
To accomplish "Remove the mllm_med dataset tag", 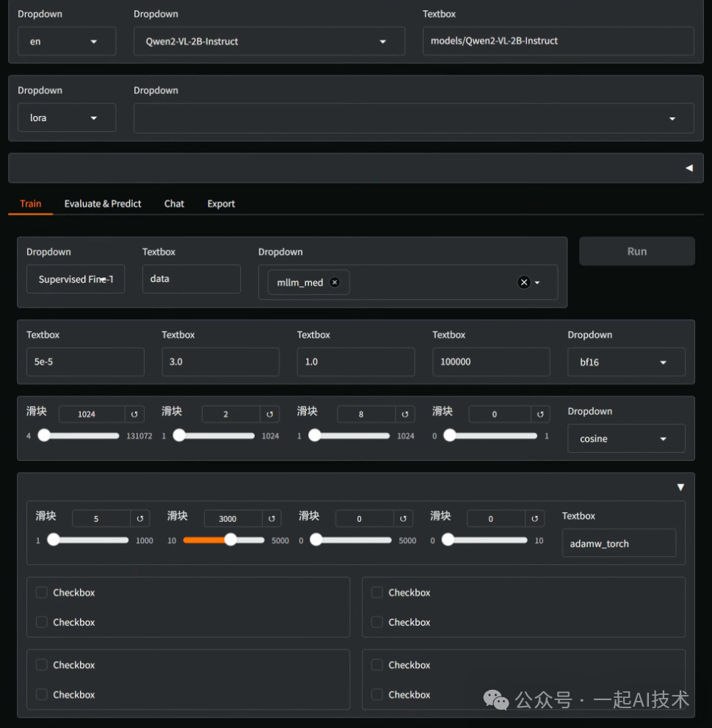I will pos(335,283).
